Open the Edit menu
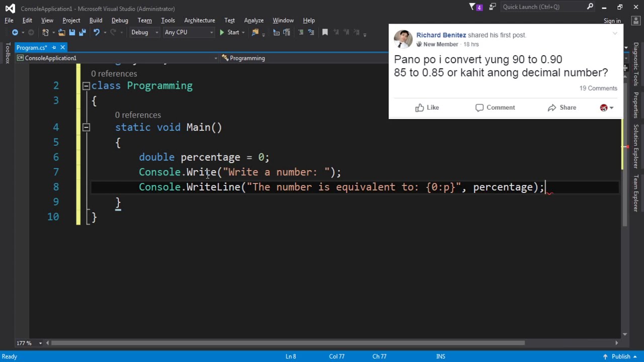Screen dimensions: 644x362 (x=27, y=21)
